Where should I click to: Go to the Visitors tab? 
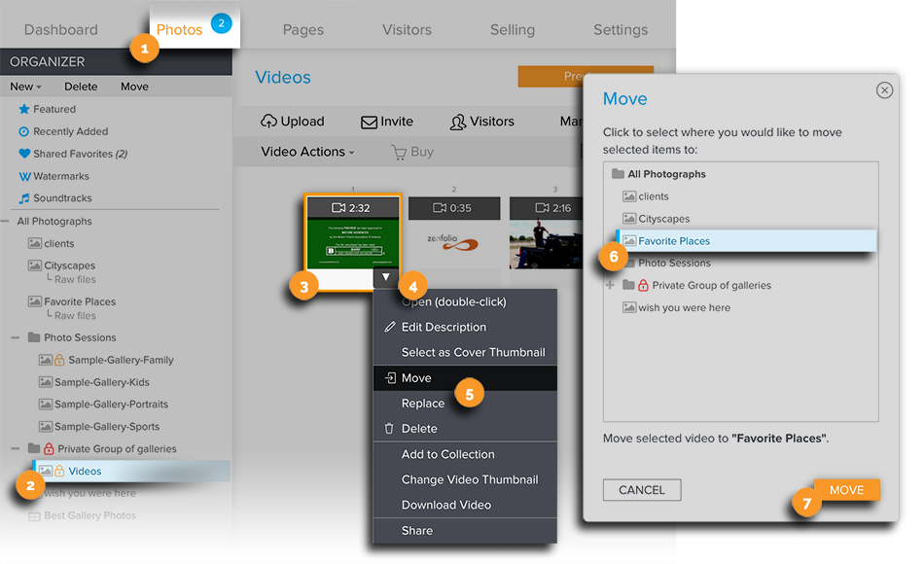click(407, 29)
